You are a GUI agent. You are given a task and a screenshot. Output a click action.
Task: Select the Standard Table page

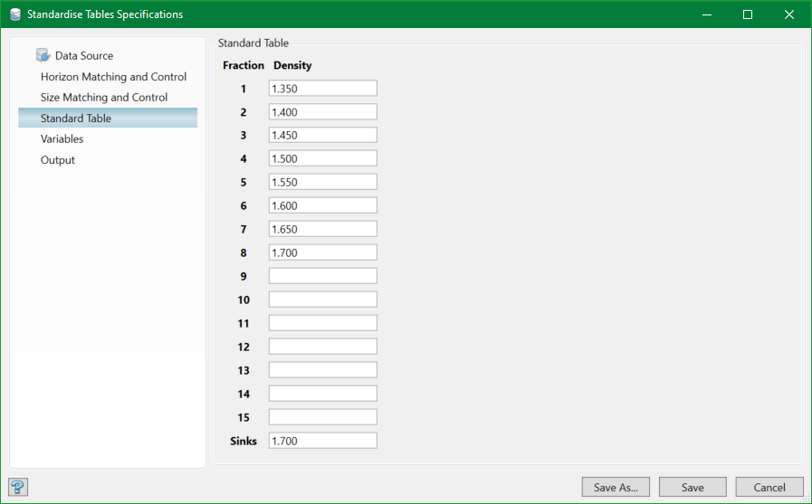pos(76,119)
